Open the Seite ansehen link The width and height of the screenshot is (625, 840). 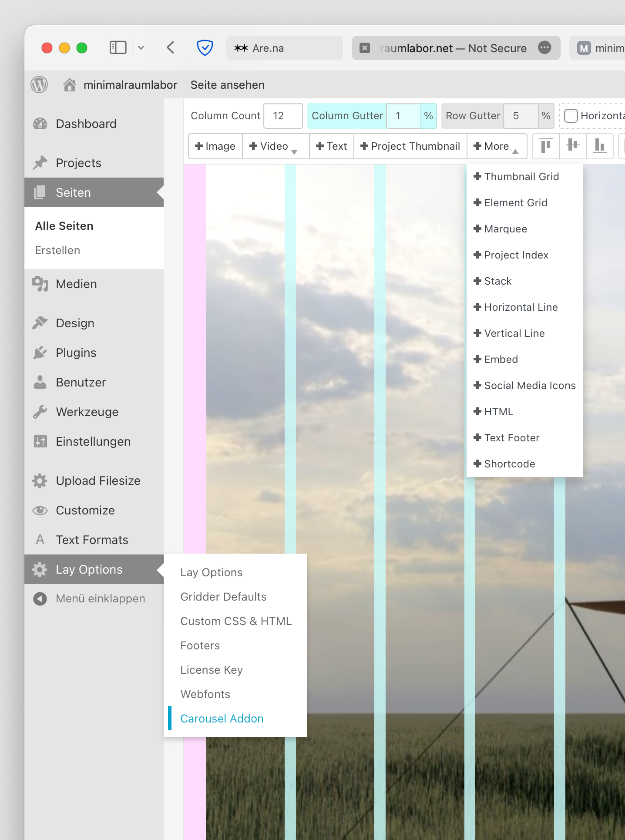click(x=227, y=85)
